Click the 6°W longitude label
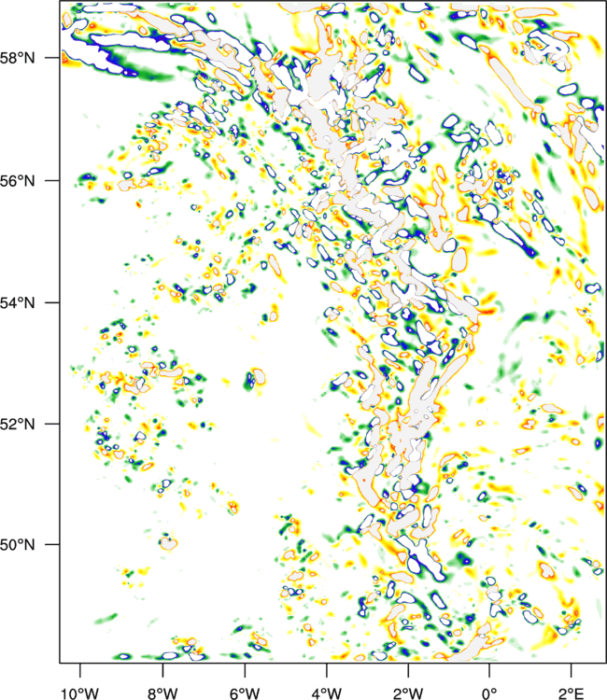The image size is (607, 700). [245, 693]
